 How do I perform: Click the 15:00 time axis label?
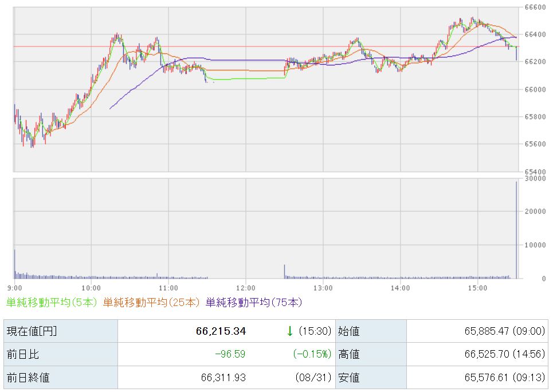point(477,288)
